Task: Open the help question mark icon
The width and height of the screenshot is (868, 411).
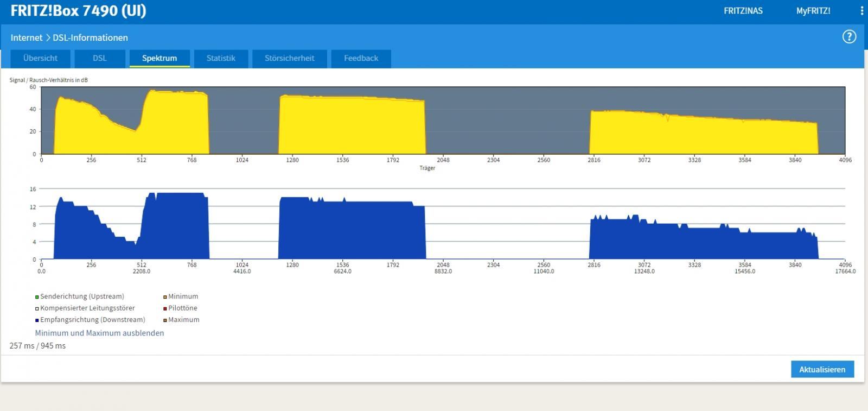Action: (x=849, y=37)
